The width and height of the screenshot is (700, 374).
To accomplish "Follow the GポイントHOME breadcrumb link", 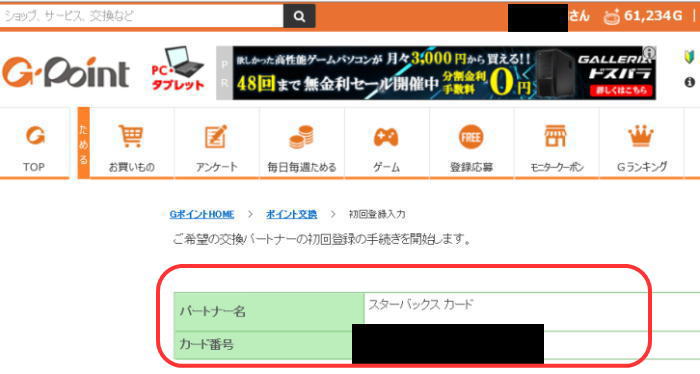I will 202,214.
